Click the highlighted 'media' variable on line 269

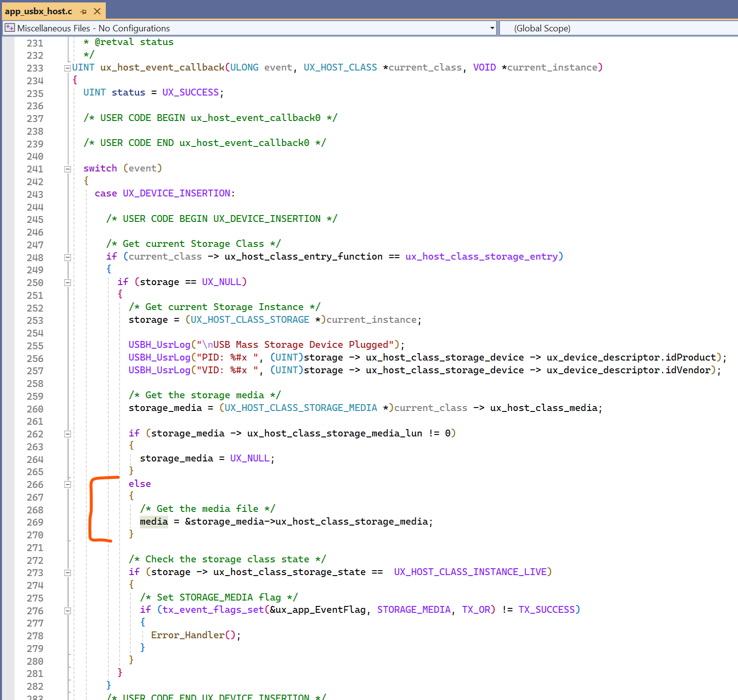click(154, 522)
